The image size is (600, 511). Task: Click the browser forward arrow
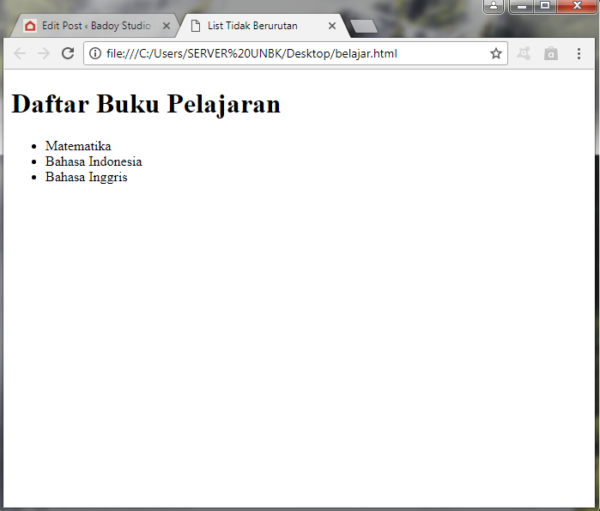(x=44, y=53)
